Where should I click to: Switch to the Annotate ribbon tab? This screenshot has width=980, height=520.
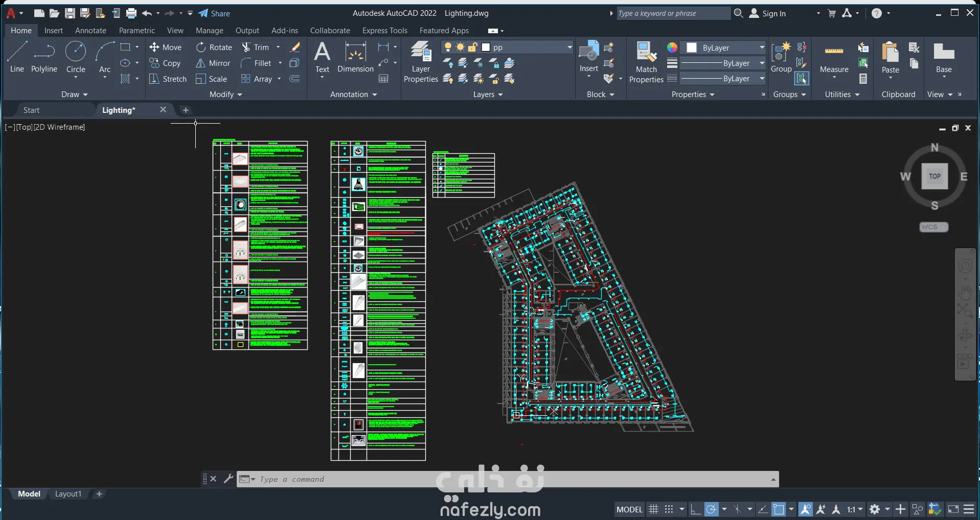click(90, 31)
